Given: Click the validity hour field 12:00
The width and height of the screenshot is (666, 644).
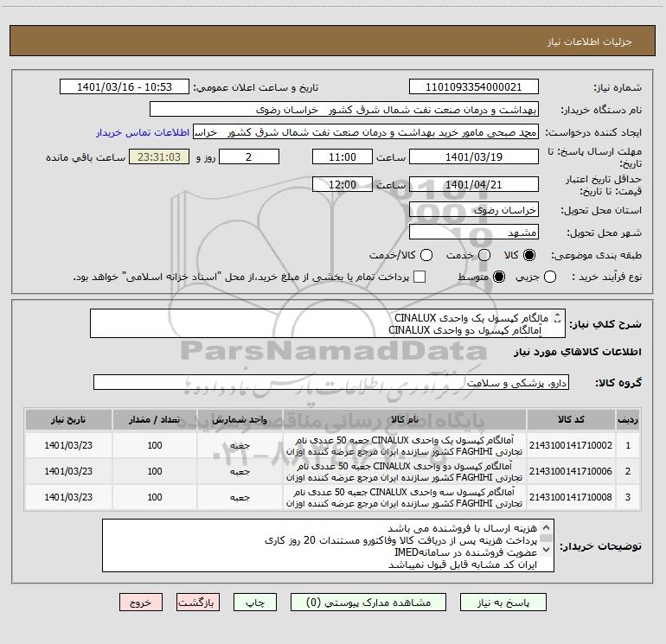Looking at the screenshot, I should click(343, 184).
